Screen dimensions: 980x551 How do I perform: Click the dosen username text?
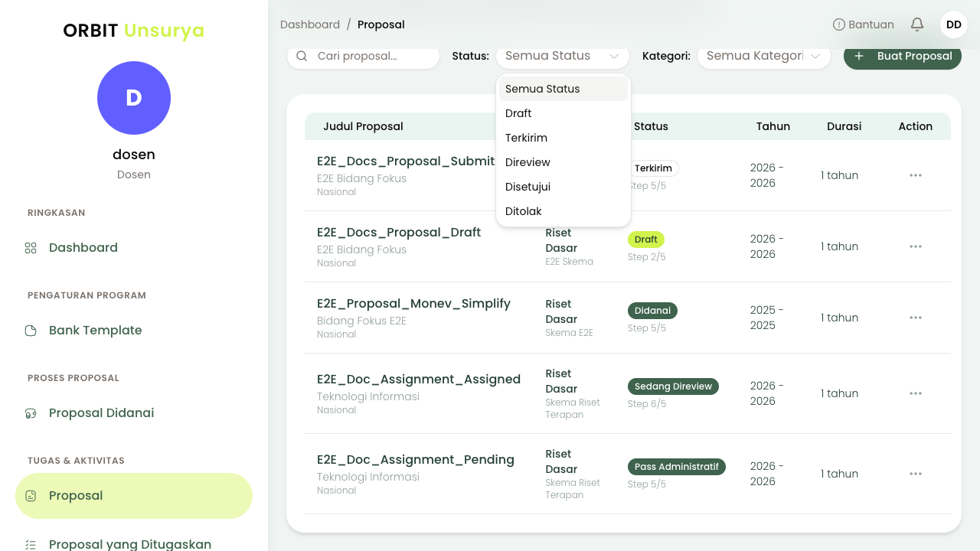(134, 155)
